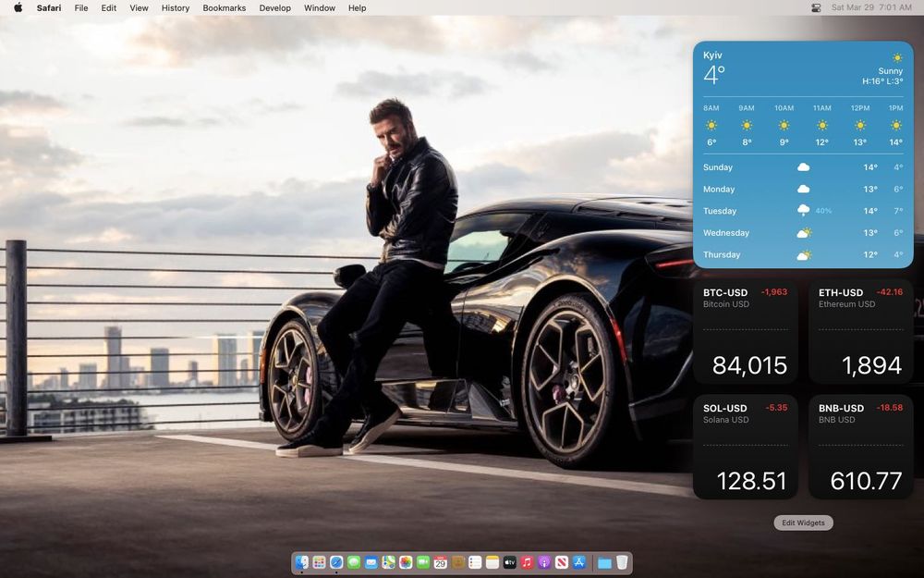This screenshot has height=578, width=924.
Task: Select the Monday forecast row
Action: pos(803,189)
